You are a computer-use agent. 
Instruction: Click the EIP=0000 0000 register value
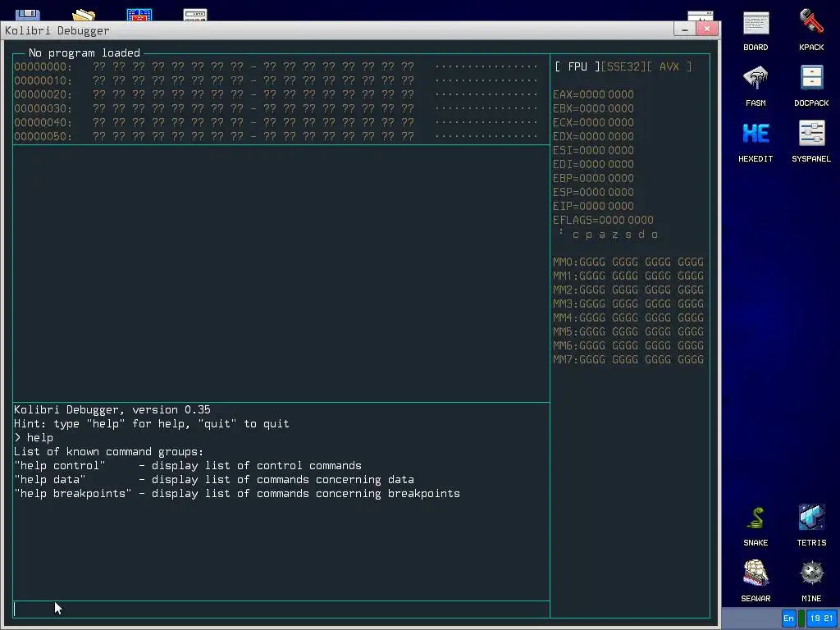[593, 206]
